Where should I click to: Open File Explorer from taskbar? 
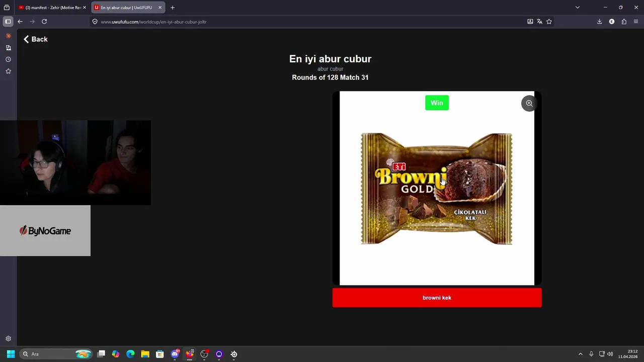click(x=145, y=354)
